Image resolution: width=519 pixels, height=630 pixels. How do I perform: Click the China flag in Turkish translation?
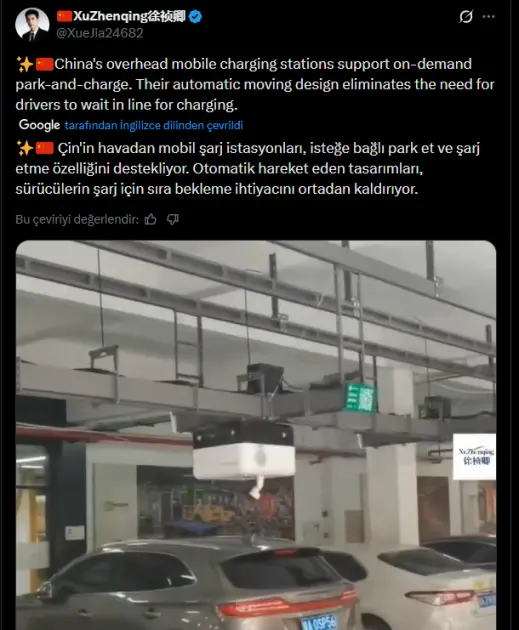point(45,148)
